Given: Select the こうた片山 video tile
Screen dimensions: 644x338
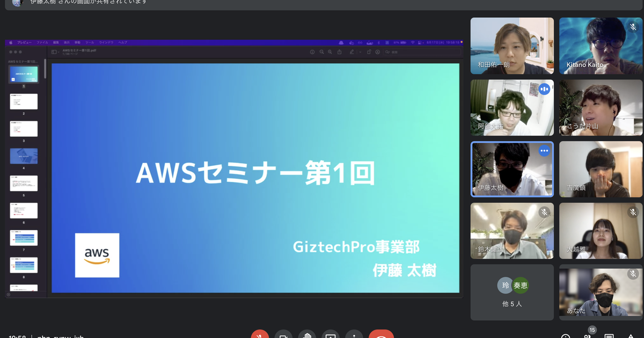Looking at the screenshot, I should click(x=601, y=107).
